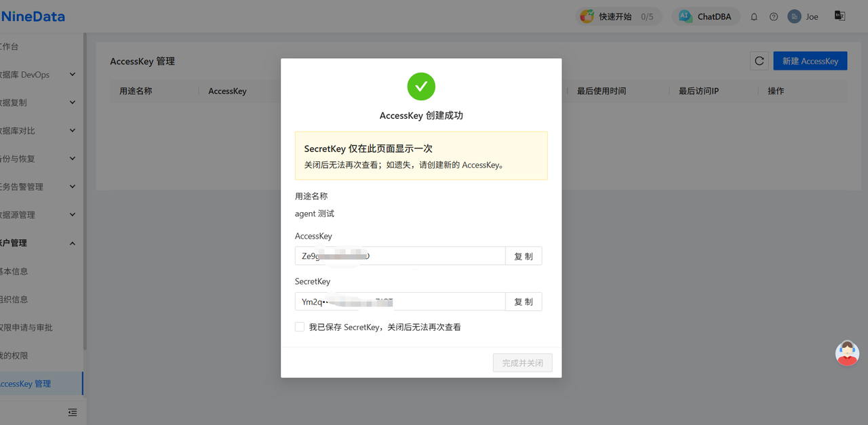Click the 新建 AccessKey button
868x425 pixels.
point(810,61)
